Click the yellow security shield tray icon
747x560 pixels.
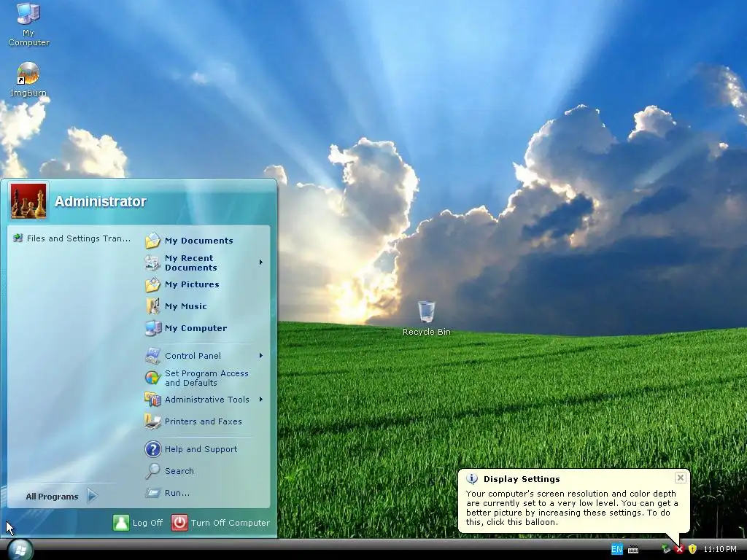point(692,549)
